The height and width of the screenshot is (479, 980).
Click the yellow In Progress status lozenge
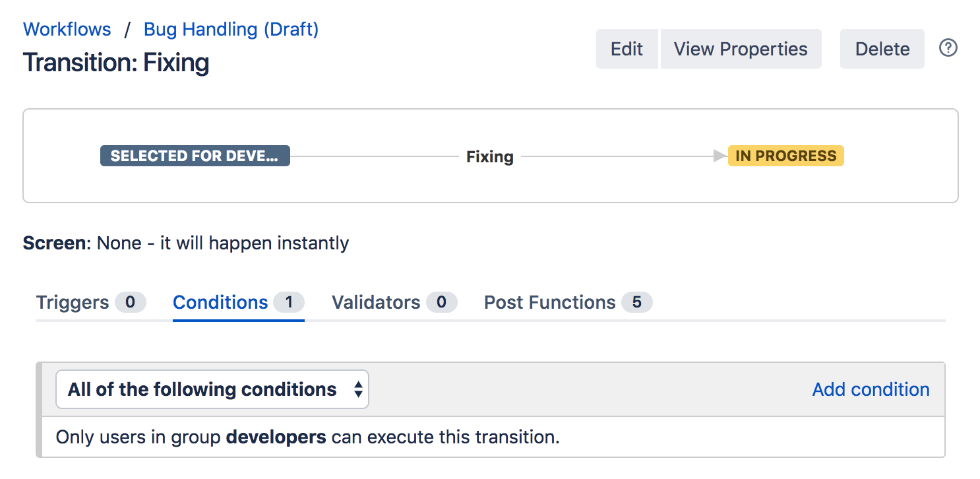785,156
